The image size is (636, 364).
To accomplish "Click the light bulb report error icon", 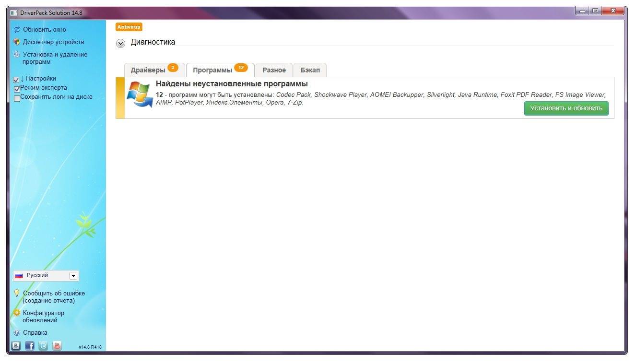I will pyautogui.click(x=17, y=293).
